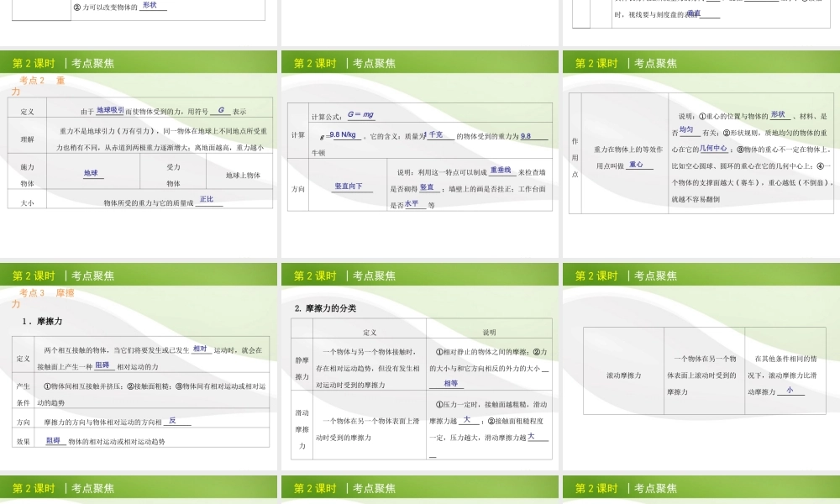Select the answer 地球吸引
Image resolution: width=840 pixels, height=504 pixels.
tap(110, 110)
